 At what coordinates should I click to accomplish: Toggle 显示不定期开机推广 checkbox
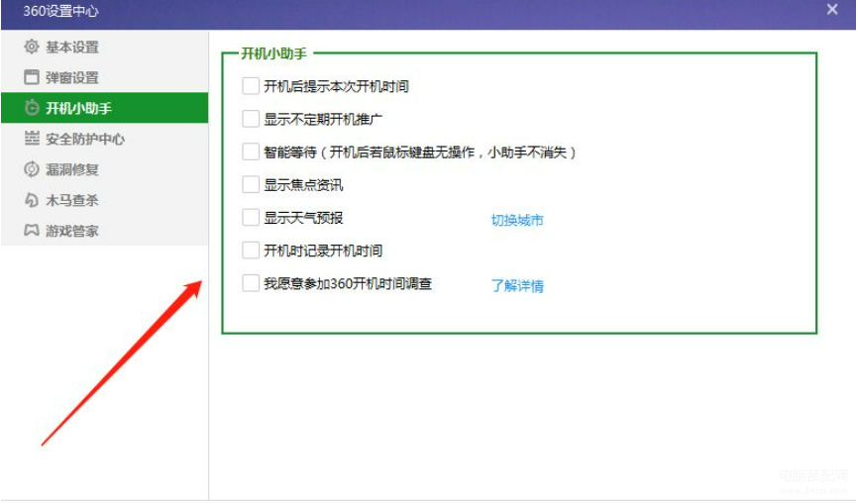click(251, 119)
